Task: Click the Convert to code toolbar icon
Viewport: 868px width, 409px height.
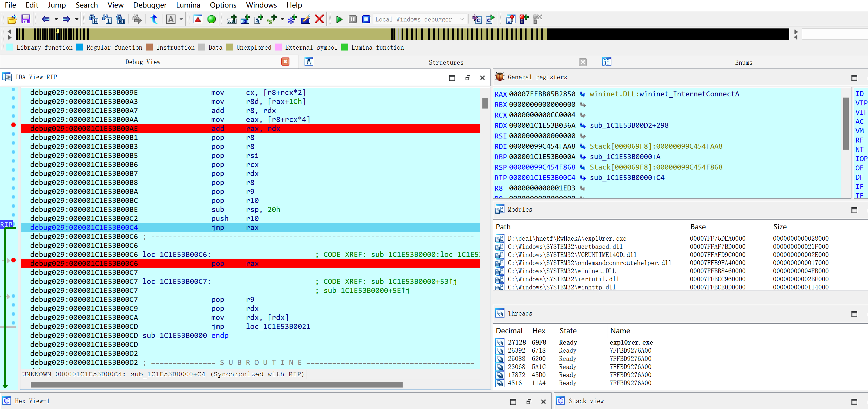Action: [x=232, y=19]
